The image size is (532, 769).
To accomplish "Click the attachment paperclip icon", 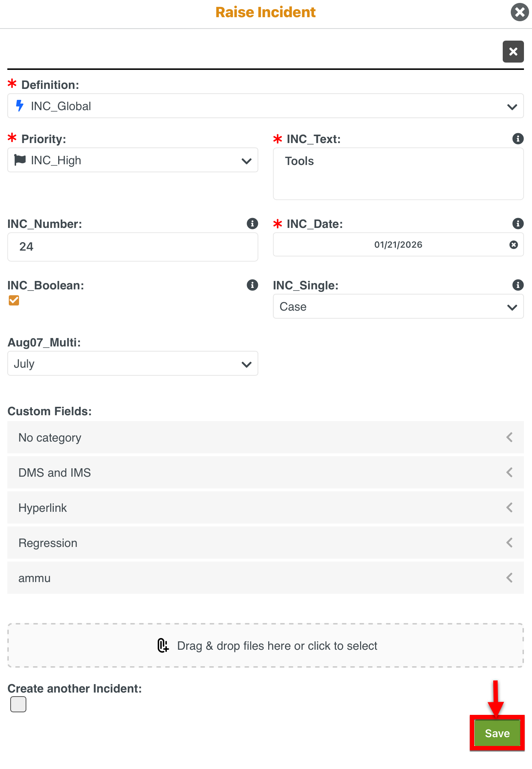I will [163, 646].
